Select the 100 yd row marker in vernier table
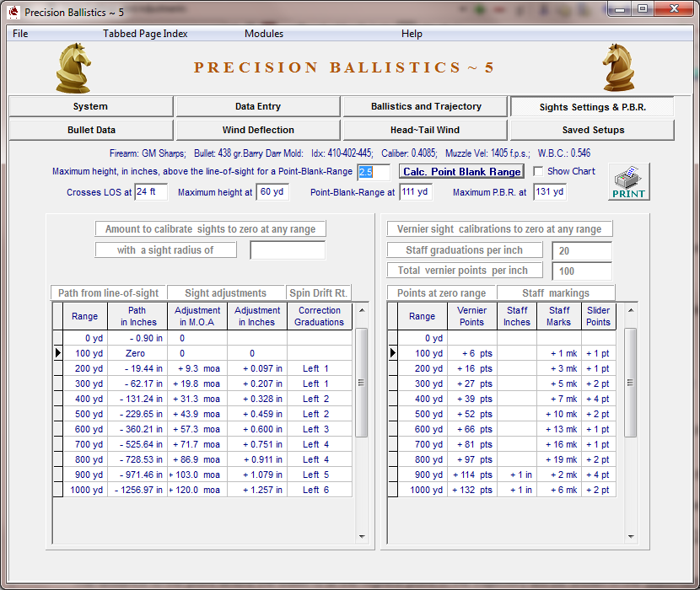This screenshot has height=590, width=700. [x=393, y=353]
